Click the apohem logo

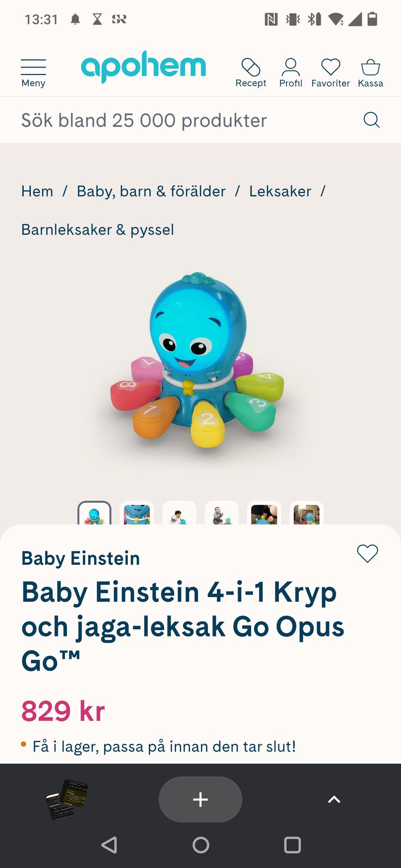pos(143,66)
